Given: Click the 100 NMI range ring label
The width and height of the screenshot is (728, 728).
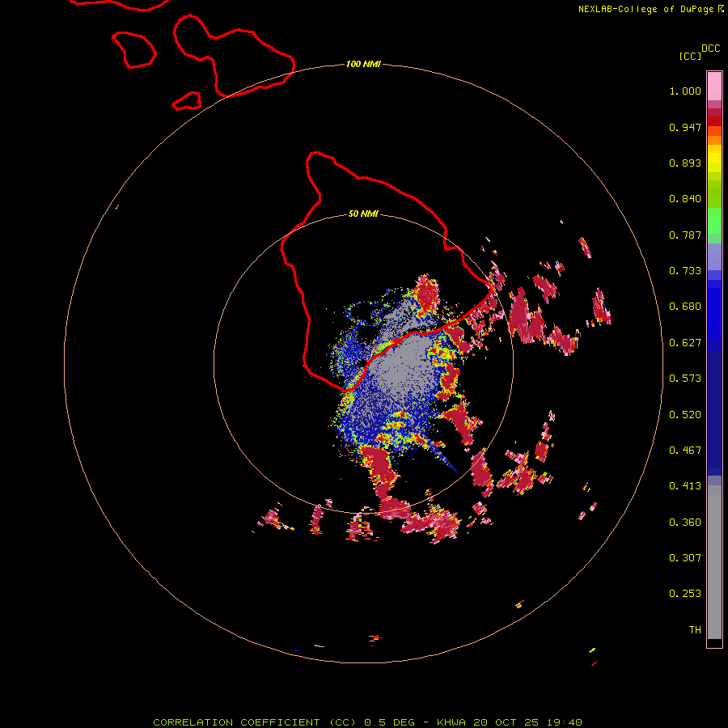Looking at the screenshot, I should point(363,64).
